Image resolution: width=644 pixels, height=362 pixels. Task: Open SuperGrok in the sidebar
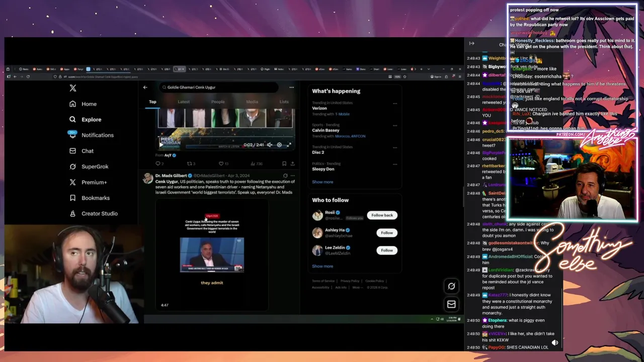89,166
